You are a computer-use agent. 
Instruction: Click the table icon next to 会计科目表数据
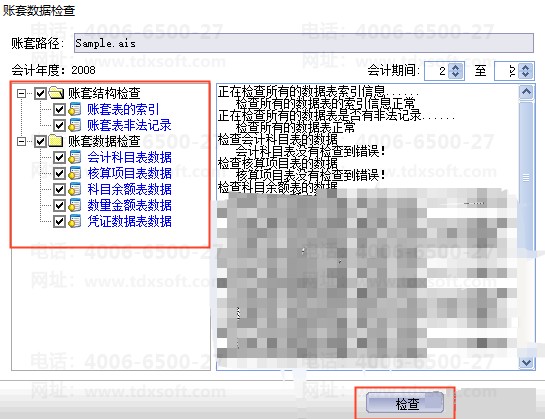click(x=75, y=157)
